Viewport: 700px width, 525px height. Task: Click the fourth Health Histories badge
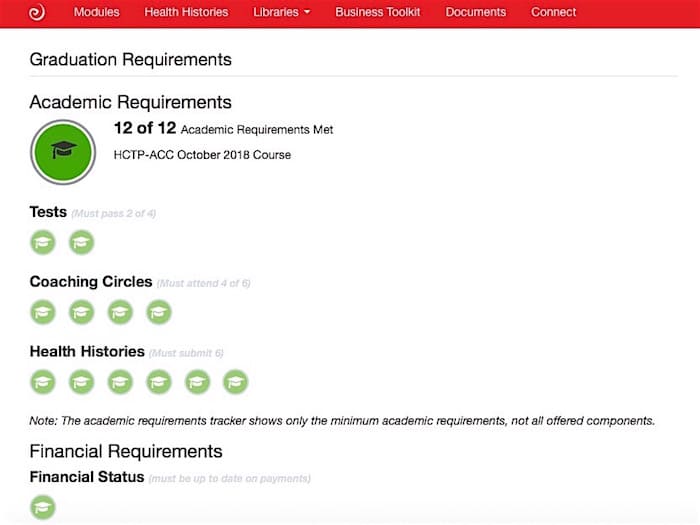(x=158, y=381)
